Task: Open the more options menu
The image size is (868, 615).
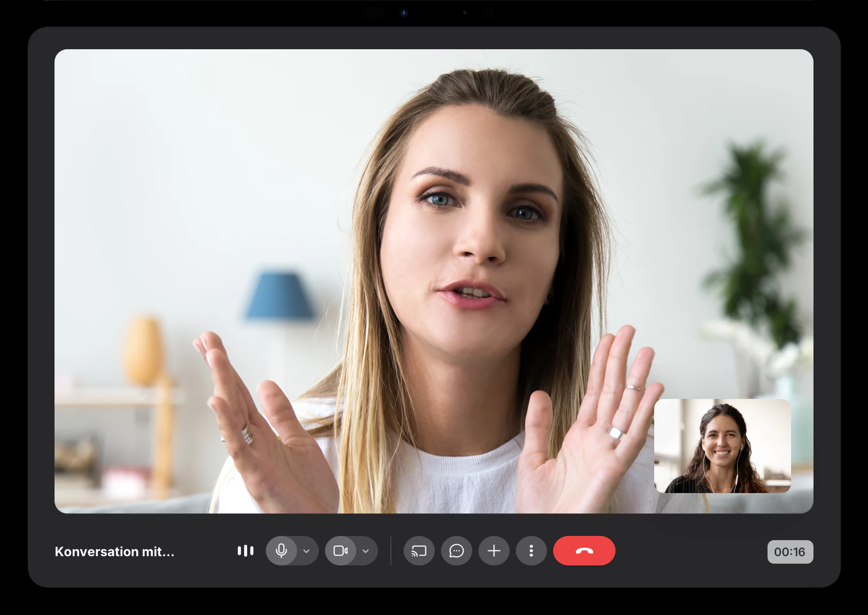Action: point(531,551)
